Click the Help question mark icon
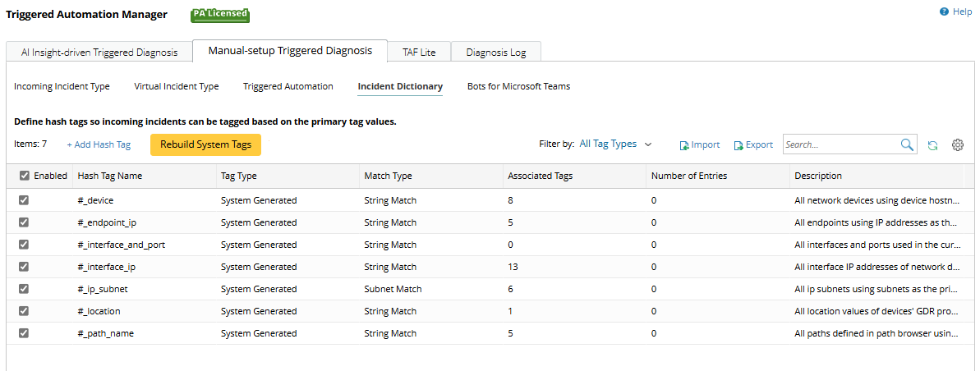This screenshot has height=371, width=980. coord(944,12)
